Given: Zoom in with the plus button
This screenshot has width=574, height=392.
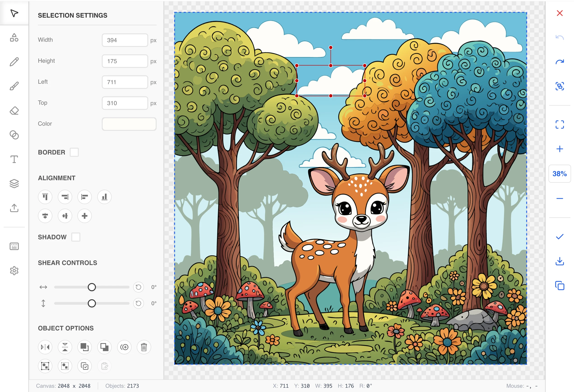Looking at the screenshot, I should (x=559, y=149).
